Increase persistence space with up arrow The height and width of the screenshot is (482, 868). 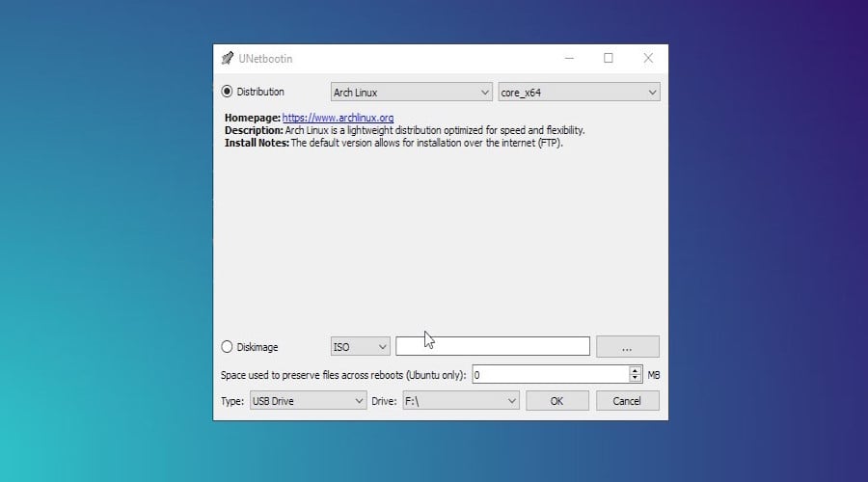pos(635,370)
